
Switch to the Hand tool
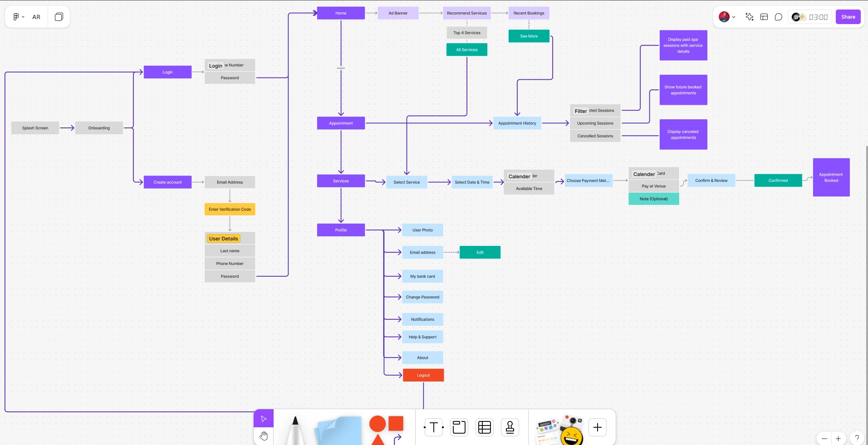tap(263, 436)
